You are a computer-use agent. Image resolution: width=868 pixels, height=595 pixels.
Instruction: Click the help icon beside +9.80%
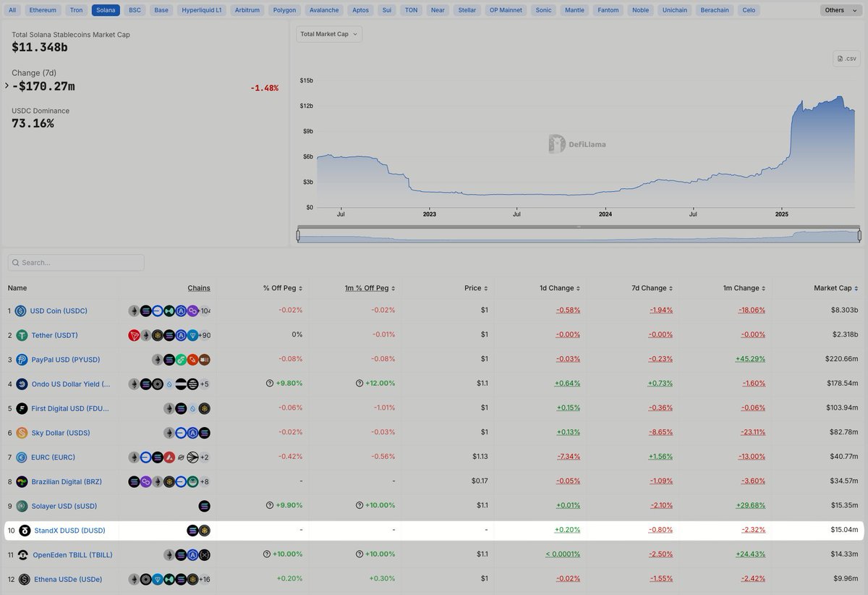[x=270, y=384]
